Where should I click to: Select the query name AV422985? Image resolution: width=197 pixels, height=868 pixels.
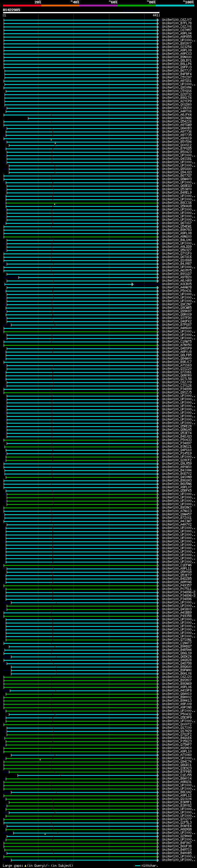pos(11,10)
